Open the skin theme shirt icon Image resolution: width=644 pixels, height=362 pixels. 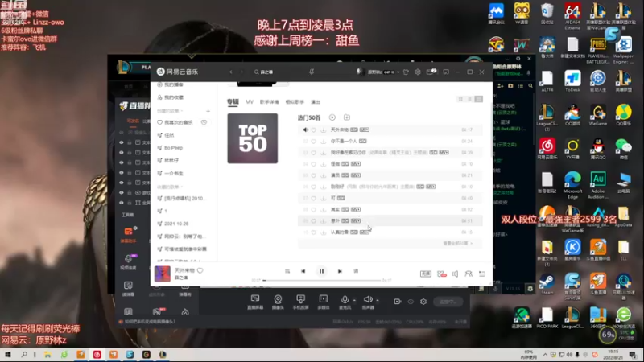click(x=406, y=72)
